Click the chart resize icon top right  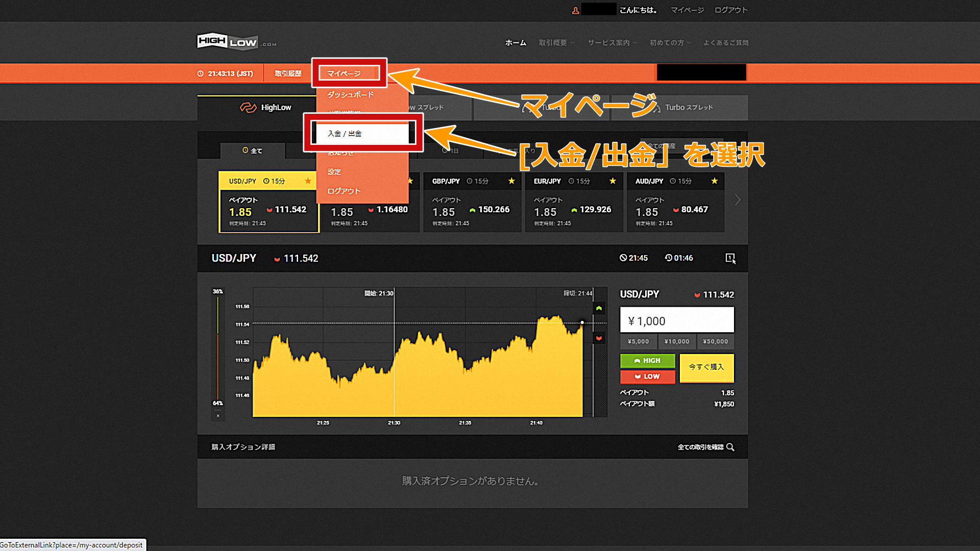[x=729, y=258]
